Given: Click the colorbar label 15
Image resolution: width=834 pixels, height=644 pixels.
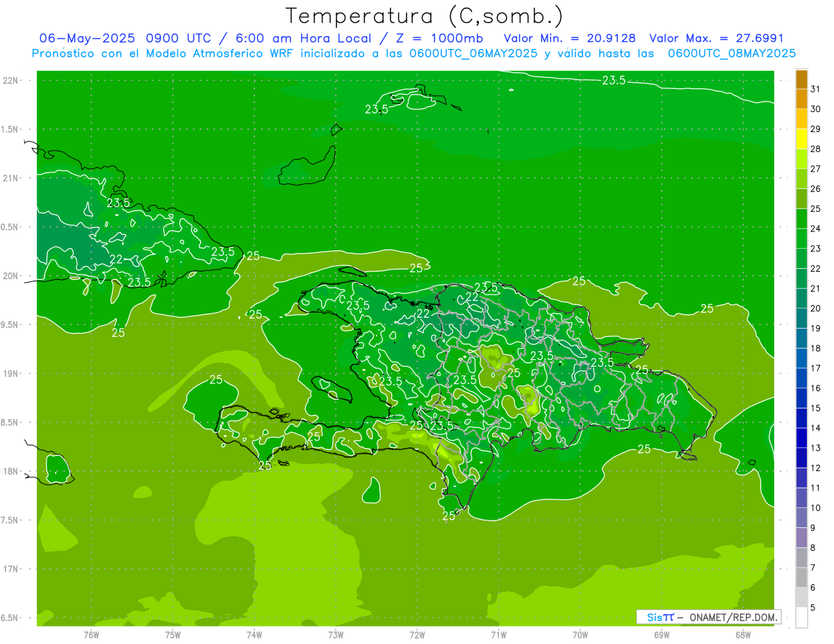Looking at the screenshot, I should pos(816,408).
